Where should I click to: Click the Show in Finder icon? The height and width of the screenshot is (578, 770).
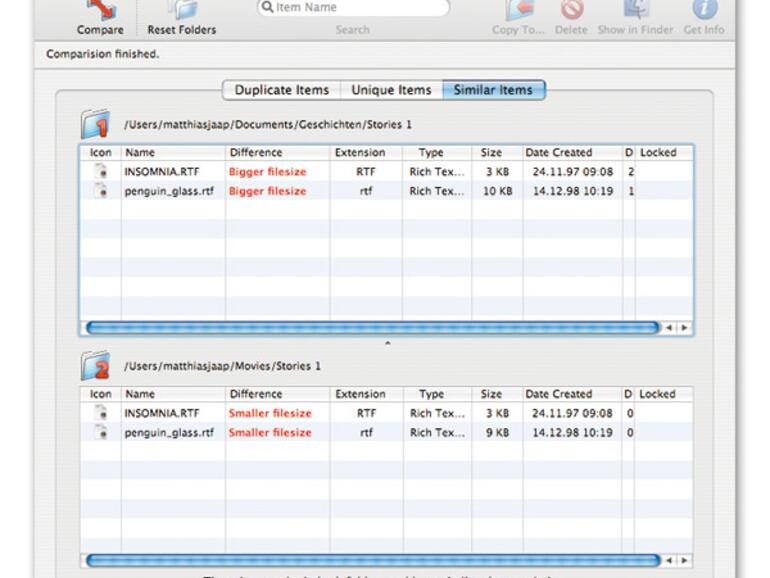click(x=637, y=11)
